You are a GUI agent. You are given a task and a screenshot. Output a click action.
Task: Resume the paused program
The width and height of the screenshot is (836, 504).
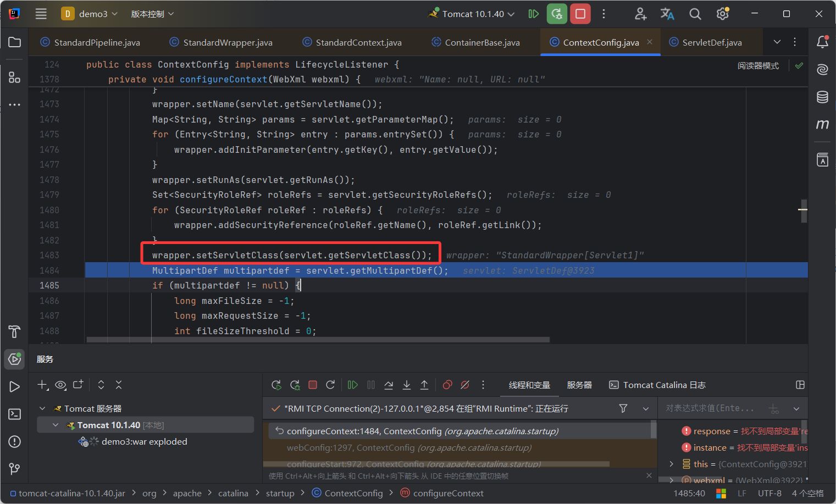[x=352, y=385]
